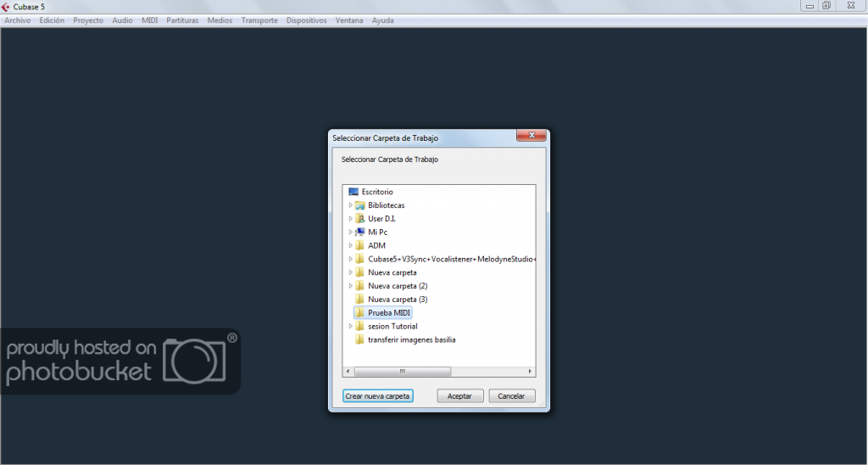Select the Escritorio desktop icon
Viewport: 868px width, 465px height.
353,192
